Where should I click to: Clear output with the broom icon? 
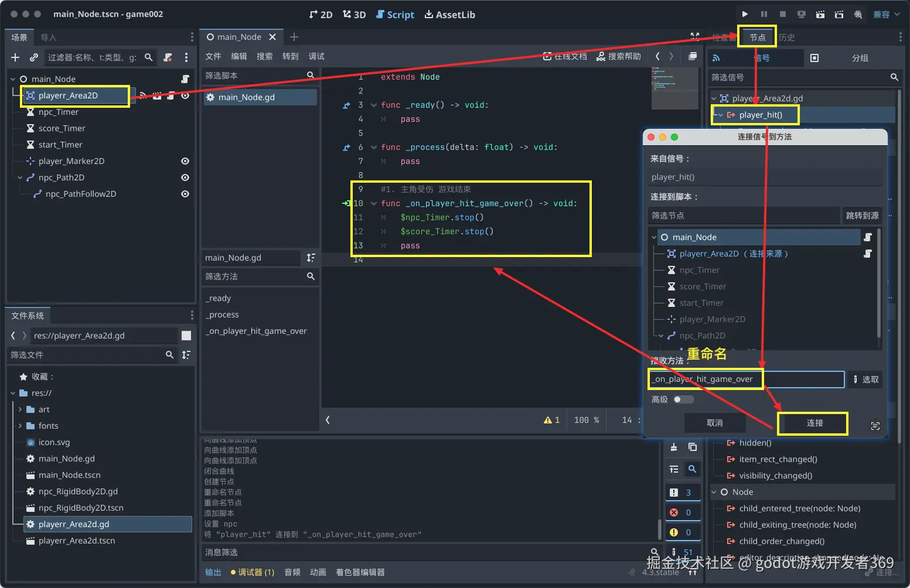(x=674, y=447)
